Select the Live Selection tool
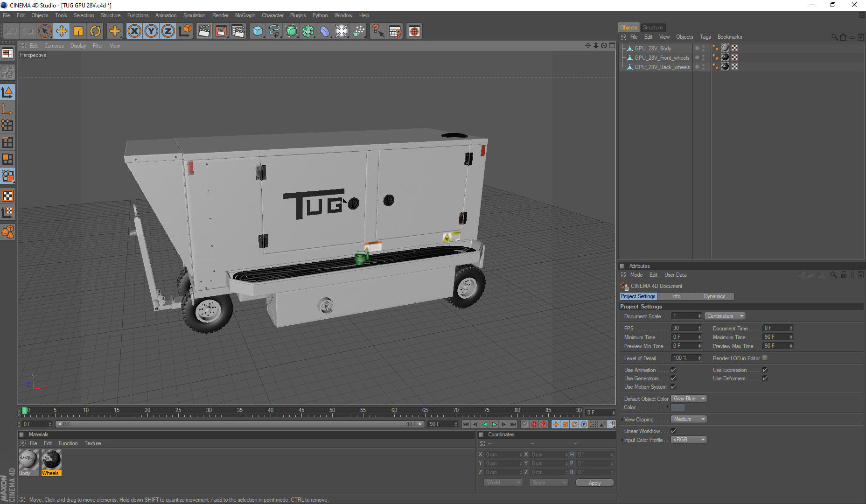 point(45,31)
